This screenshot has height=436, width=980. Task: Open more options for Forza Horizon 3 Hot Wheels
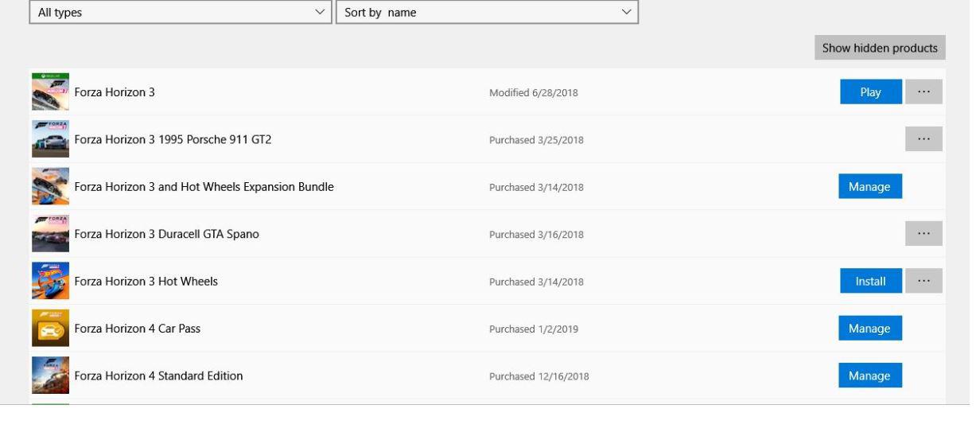pyautogui.click(x=924, y=281)
